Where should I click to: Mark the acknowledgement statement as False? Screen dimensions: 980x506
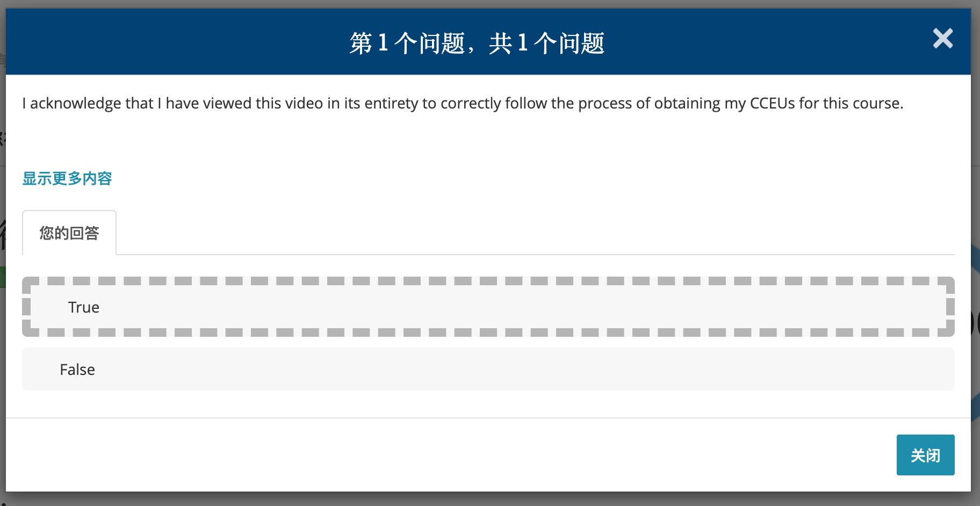(488, 370)
